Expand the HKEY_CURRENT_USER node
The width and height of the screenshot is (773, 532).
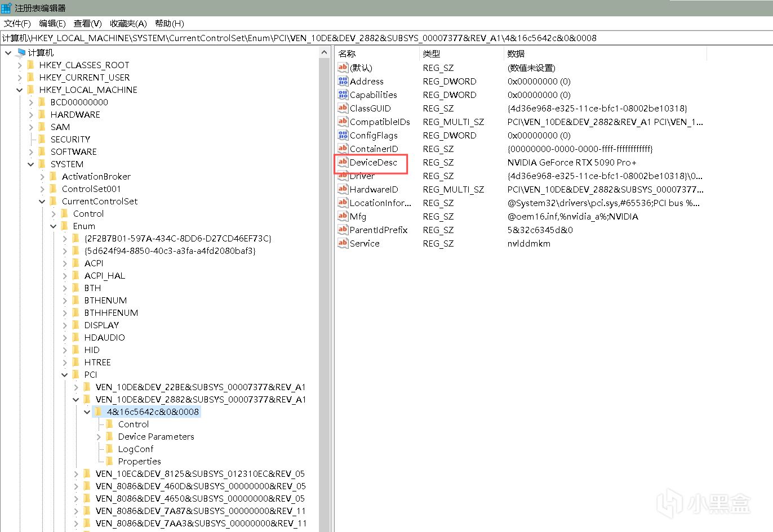[x=20, y=77]
